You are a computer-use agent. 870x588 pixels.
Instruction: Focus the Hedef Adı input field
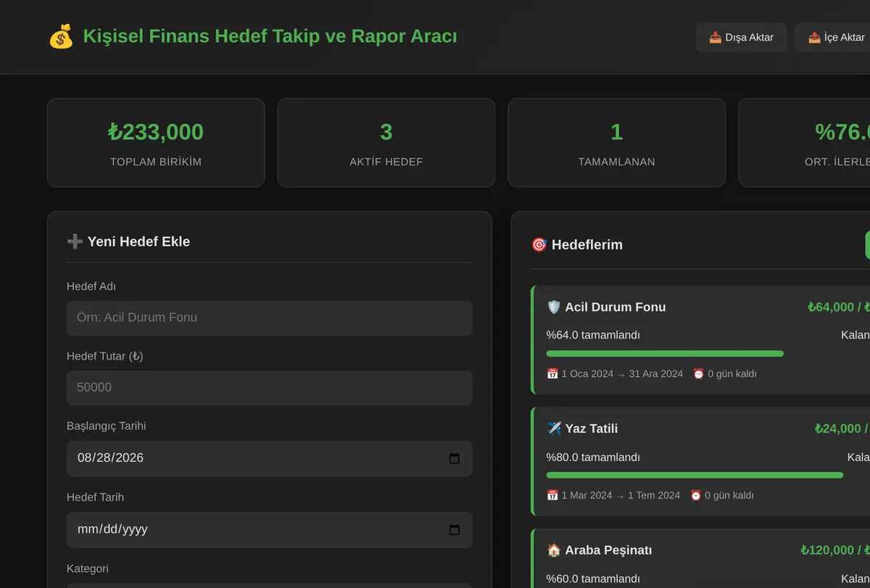coord(270,318)
